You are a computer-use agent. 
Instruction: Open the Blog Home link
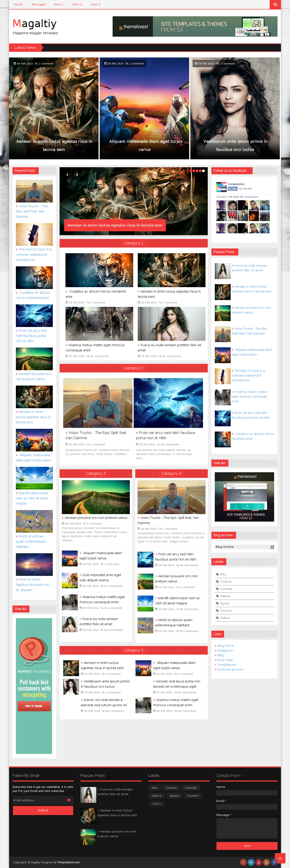coord(225,646)
